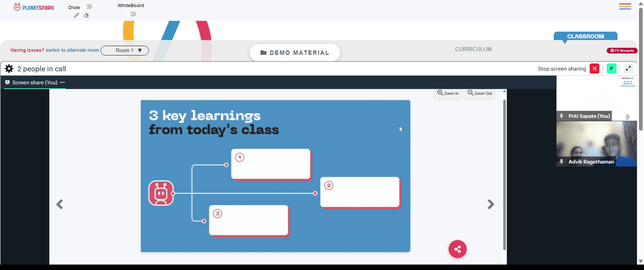Image resolution: width=644 pixels, height=270 pixels.
Task: Click the Zoom In button
Action: tap(448, 93)
